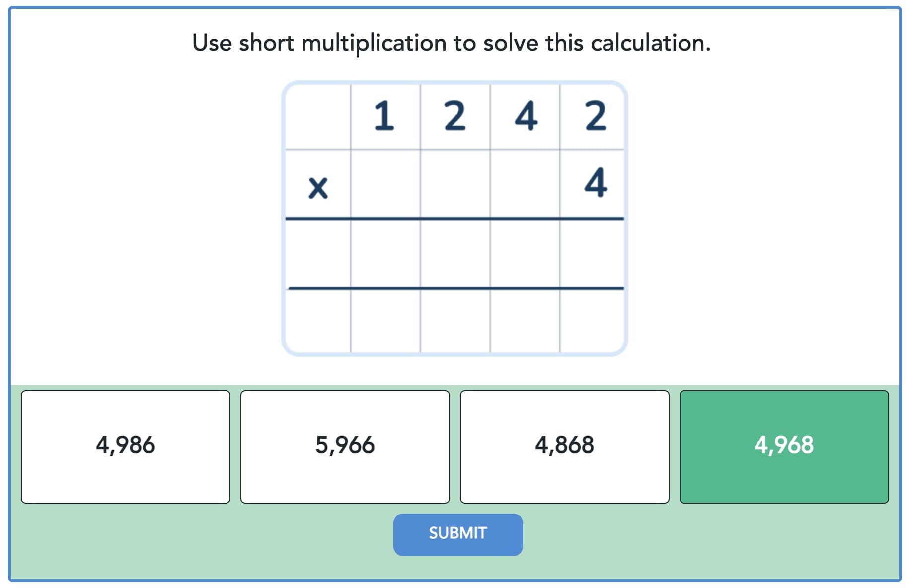Click the rightmost digit 2 in the top row
The width and height of the screenshot is (908, 588).
[x=594, y=115]
